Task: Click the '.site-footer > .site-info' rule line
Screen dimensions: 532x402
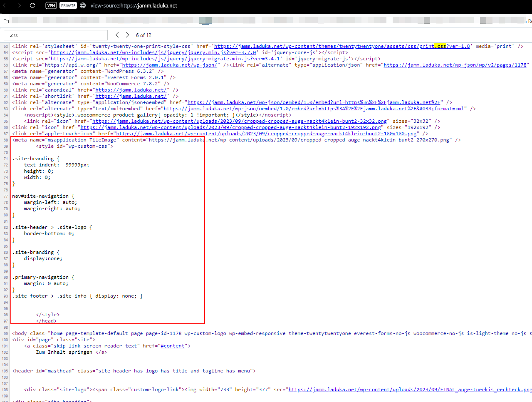Action: (77, 296)
